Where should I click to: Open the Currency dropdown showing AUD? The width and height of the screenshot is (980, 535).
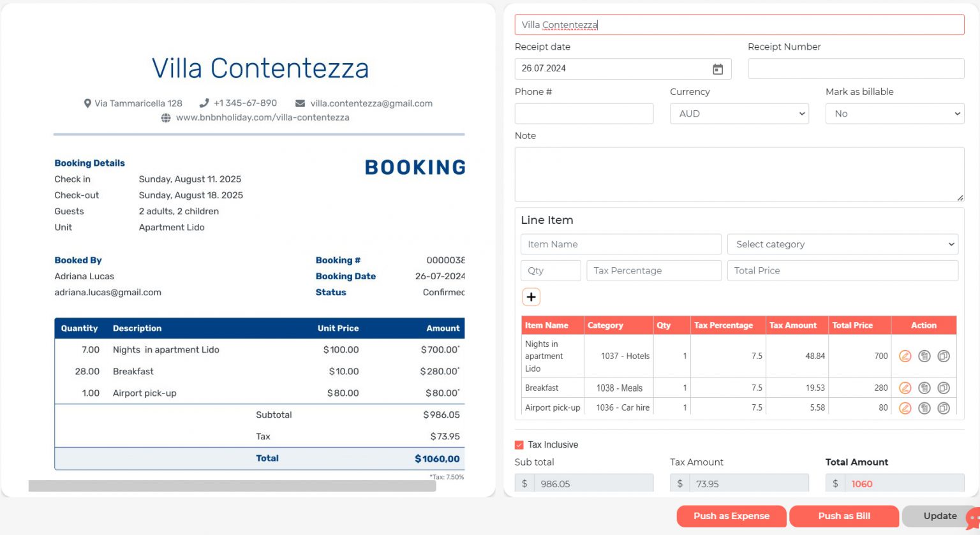tap(739, 114)
